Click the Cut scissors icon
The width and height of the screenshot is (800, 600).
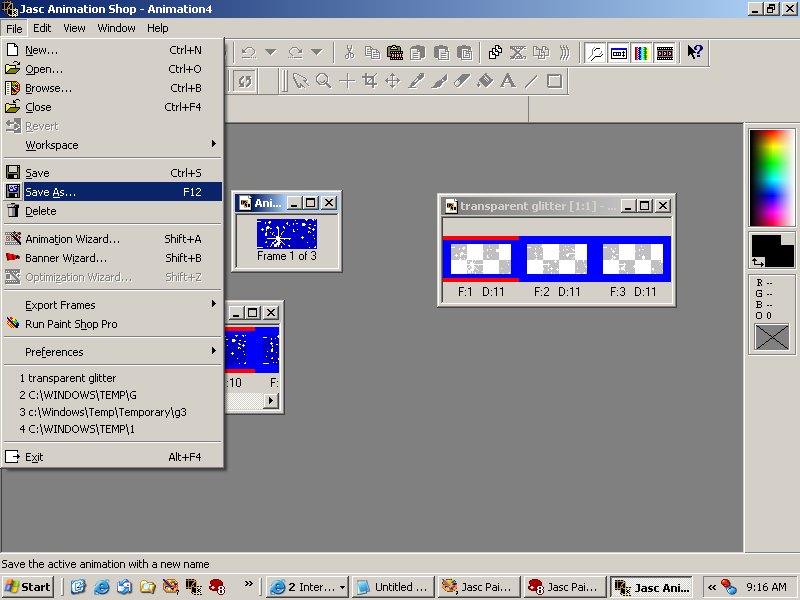tap(349, 53)
